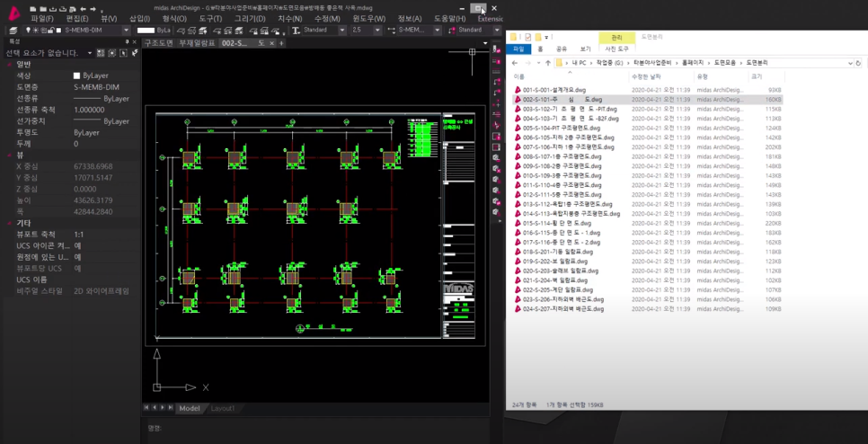Click 작업중 (G:) in breadcrumb path
The width and height of the screenshot is (868, 444).
[x=611, y=63]
